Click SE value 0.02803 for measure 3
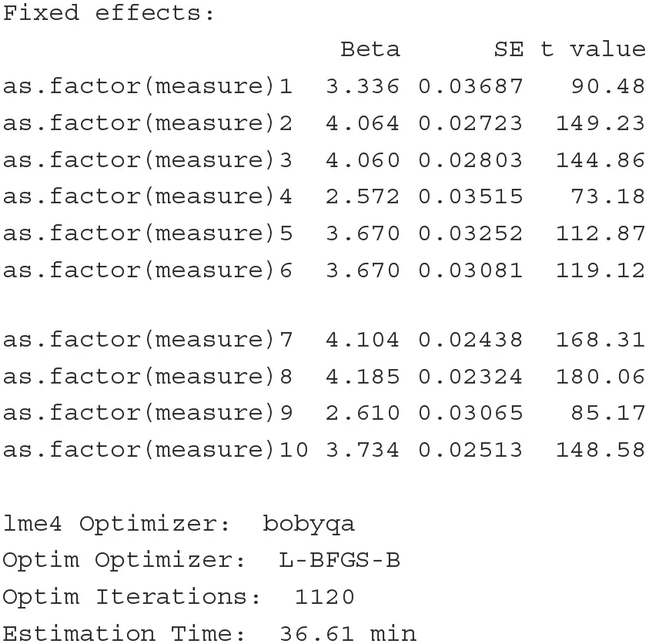 pyautogui.click(x=470, y=160)
